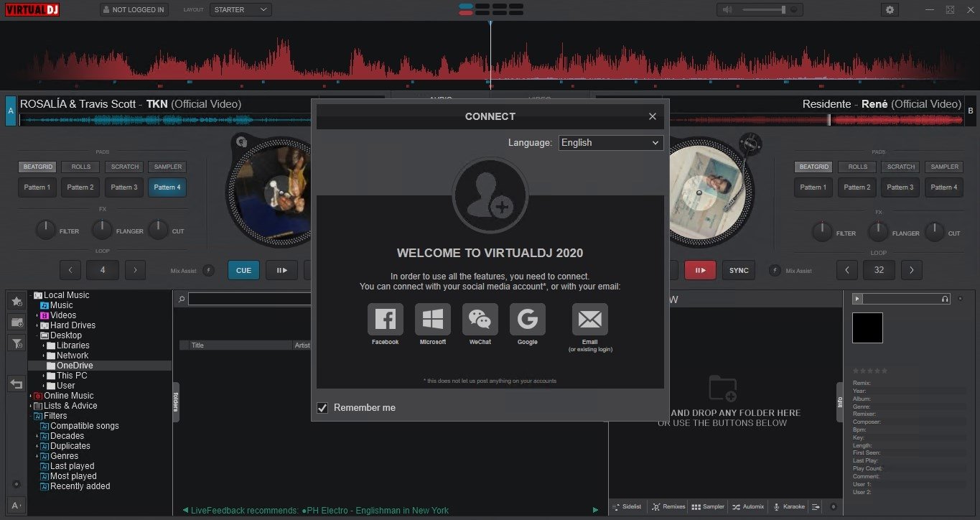This screenshot has height=520, width=980.
Task: Trigger Pattern 1 pad on left deck
Action: click(x=38, y=187)
